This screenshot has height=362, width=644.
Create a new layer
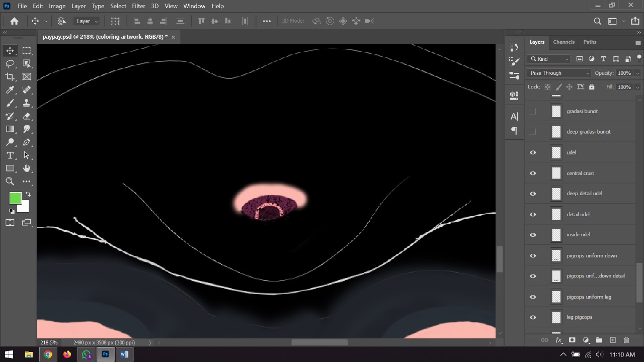point(613,340)
